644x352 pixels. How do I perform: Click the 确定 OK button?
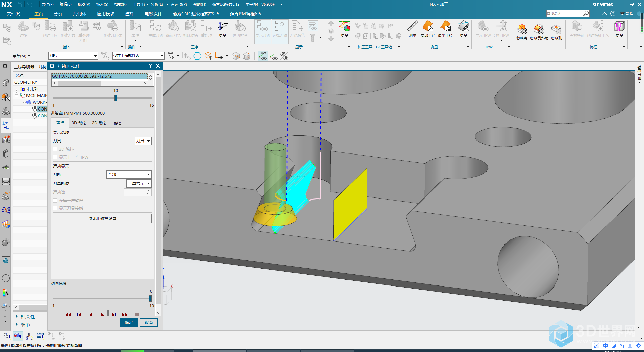click(129, 323)
